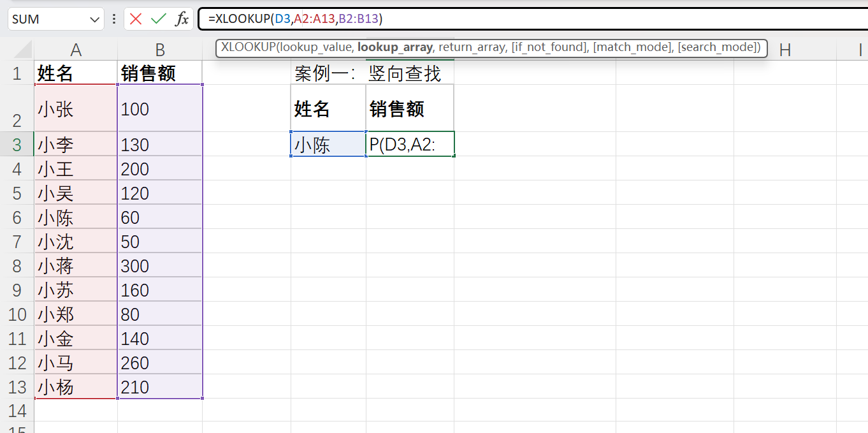The height and width of the screenshot is (433, 868).
Task: Click cell B8 with value 300
Action: pos(159,266)
